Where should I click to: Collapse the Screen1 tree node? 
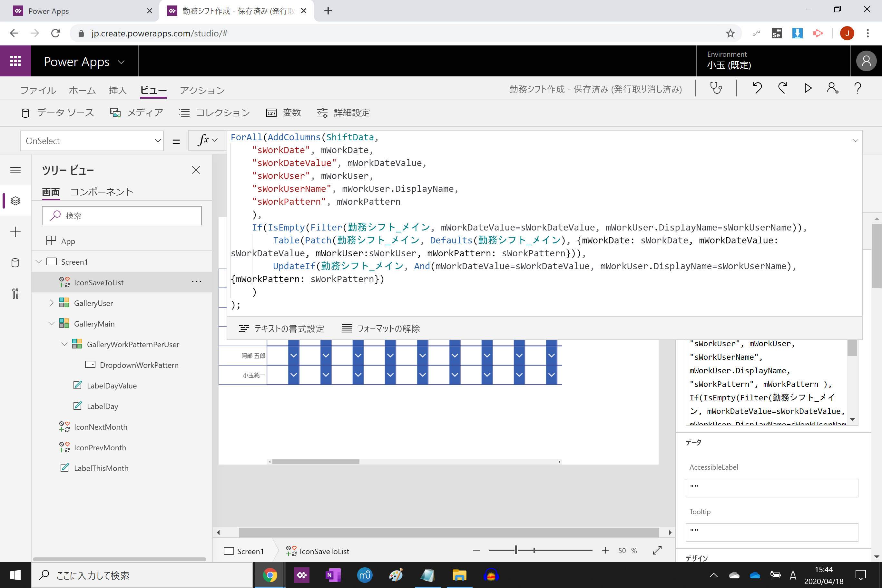(x=39, y=262)
